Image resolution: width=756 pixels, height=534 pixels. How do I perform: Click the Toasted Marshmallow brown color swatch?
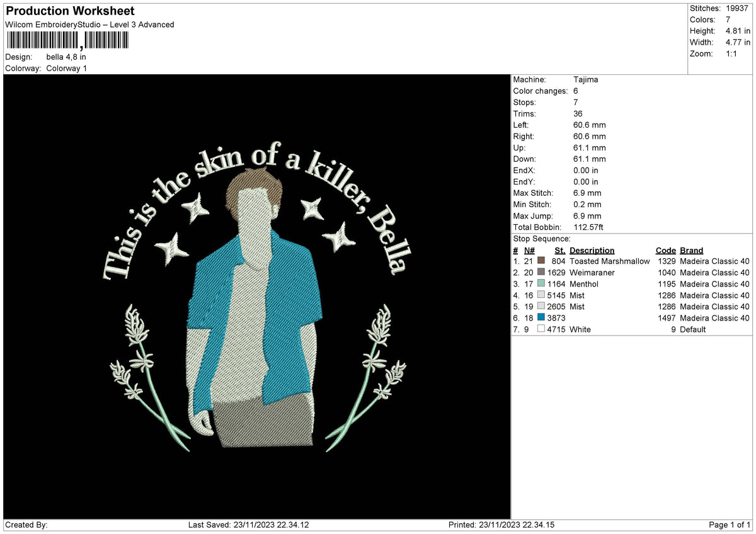pyautogui.click(x=541, y=261)
